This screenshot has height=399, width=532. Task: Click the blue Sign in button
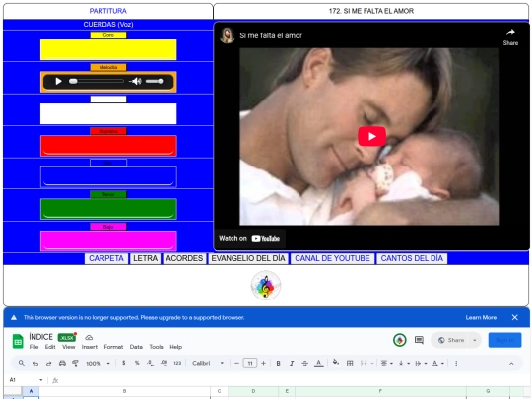click(x=504, y=340)
